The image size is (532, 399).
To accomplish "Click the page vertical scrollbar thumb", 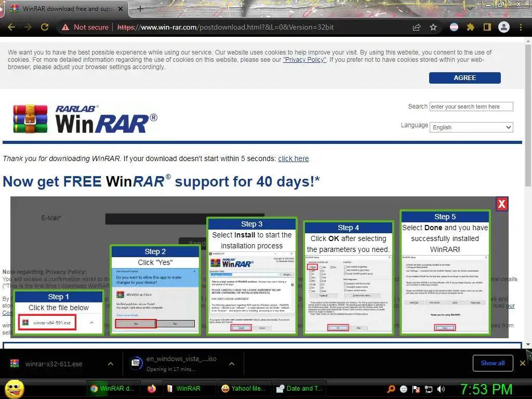I will (x=528, y=115).
